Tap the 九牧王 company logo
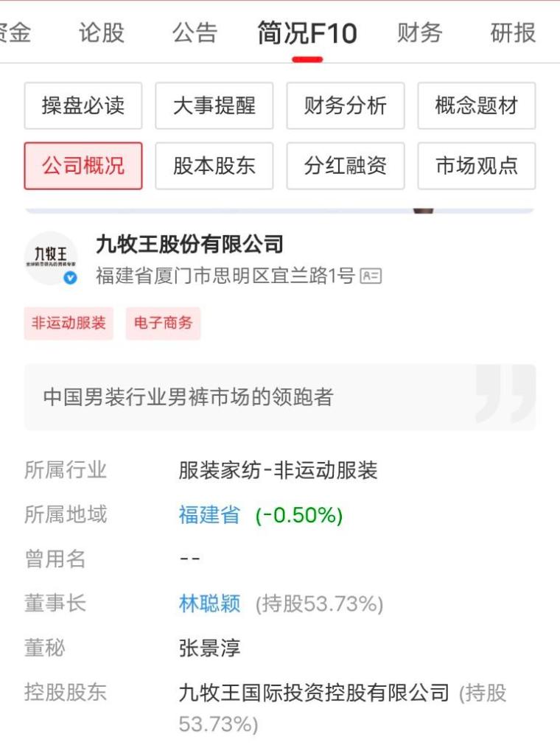Viewport: 560px width, 745px height. [51, 258]
